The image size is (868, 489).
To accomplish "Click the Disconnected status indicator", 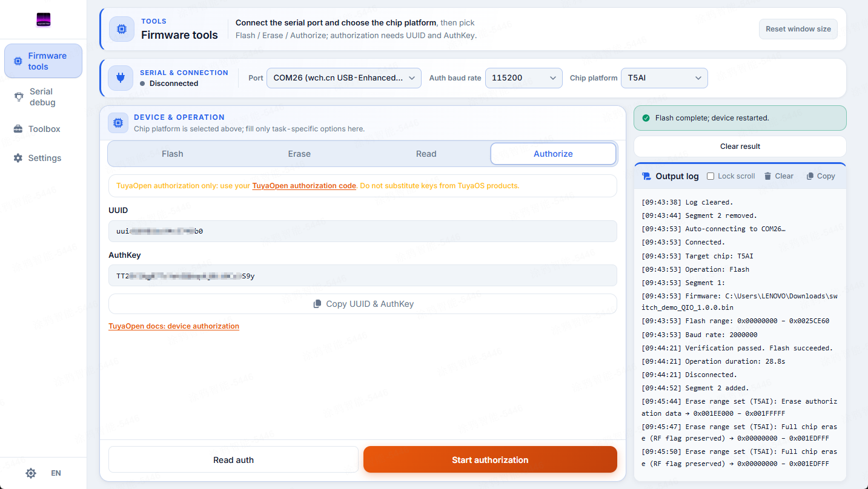I will (169, 84).
